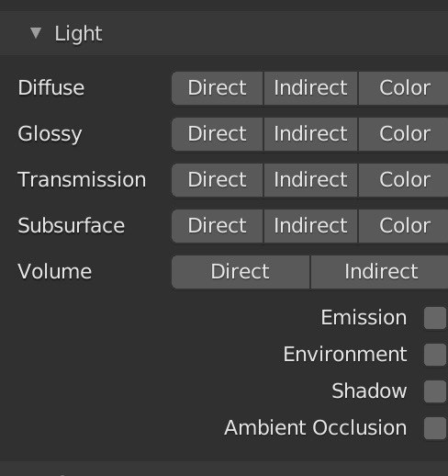Screen dimensions: 448x476
Task: Enable the Shadow pass checkbox
Action: 435,391
